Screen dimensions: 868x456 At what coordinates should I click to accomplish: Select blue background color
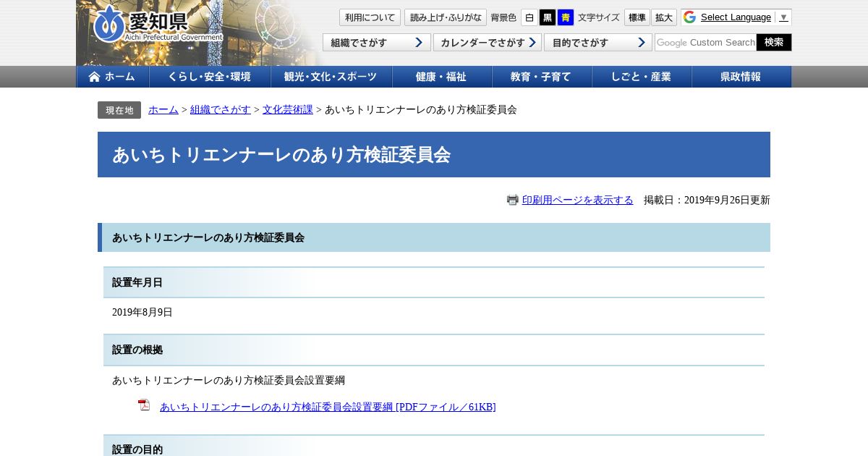pos(566,17)
